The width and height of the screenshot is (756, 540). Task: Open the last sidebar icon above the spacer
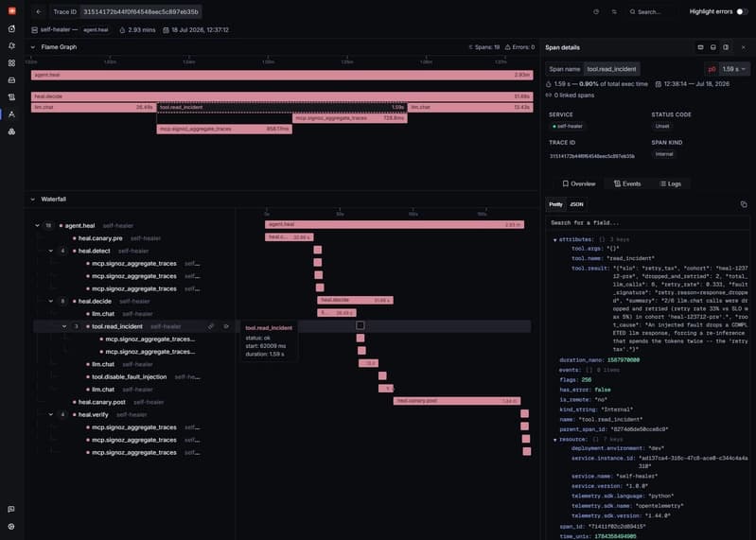point(11,131)
